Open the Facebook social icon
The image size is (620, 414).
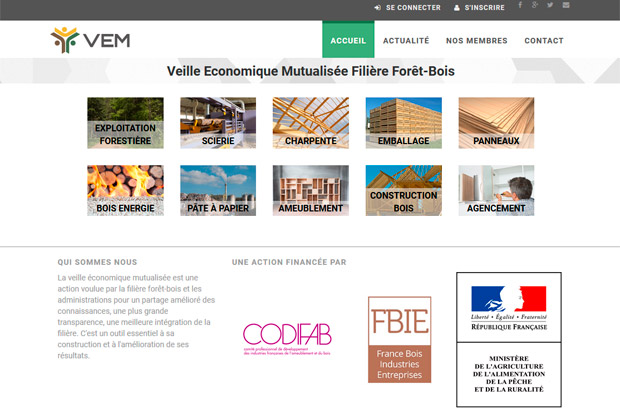click(x=520, y=5)
